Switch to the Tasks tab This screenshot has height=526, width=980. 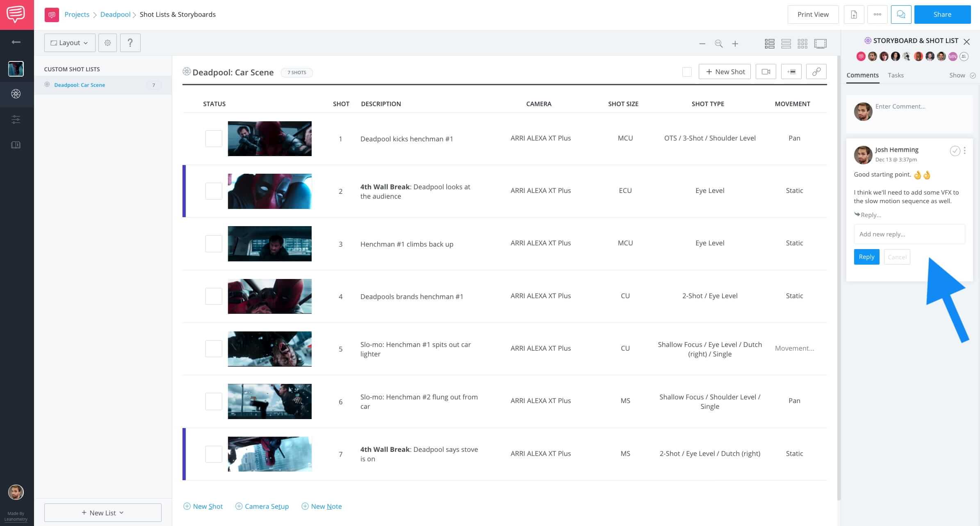coord(896,75)
